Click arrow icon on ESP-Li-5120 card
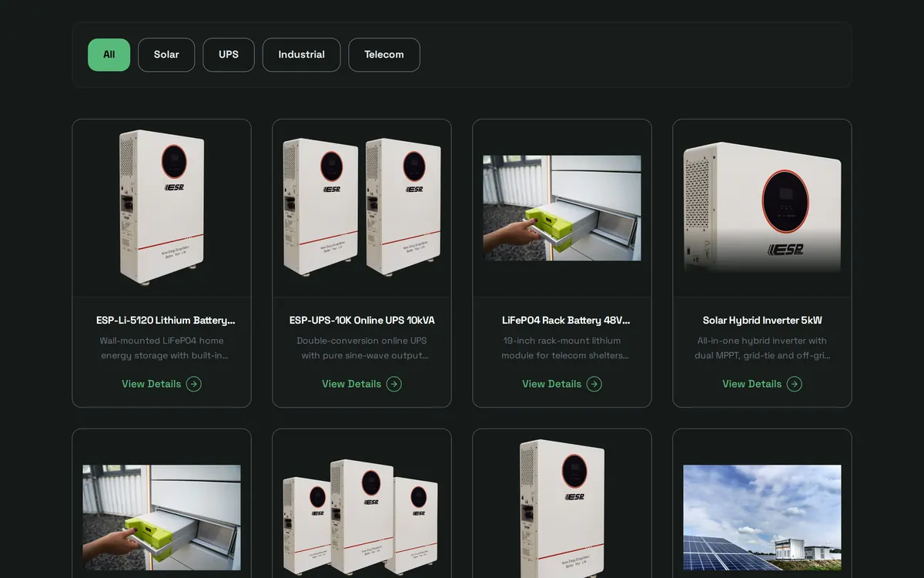Image resolution: width=924 pixels, height=578 pixels. pyautogui.click(x=194, y=384)
